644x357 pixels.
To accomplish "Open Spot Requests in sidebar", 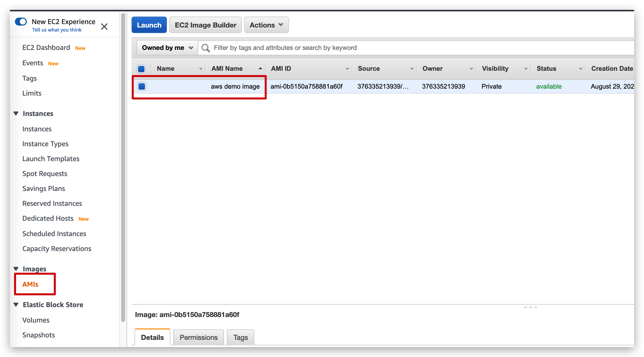I will [x=45, y=174].
